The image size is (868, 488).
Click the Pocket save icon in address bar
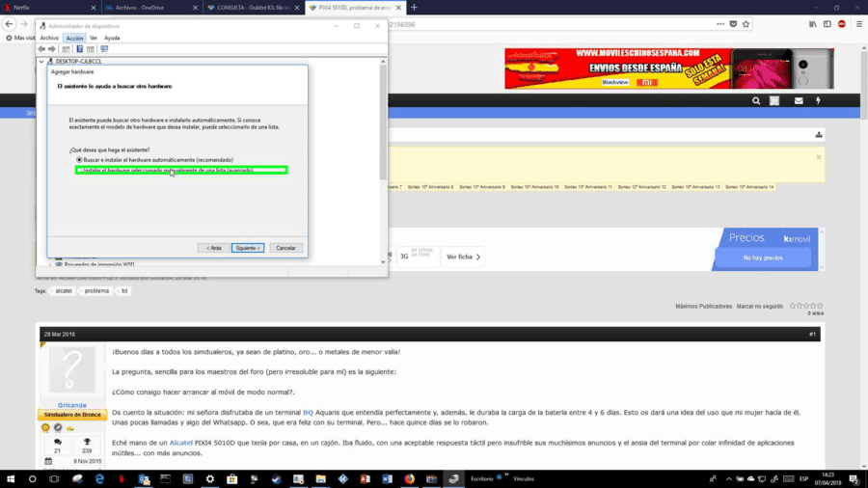tap(733, 24)
